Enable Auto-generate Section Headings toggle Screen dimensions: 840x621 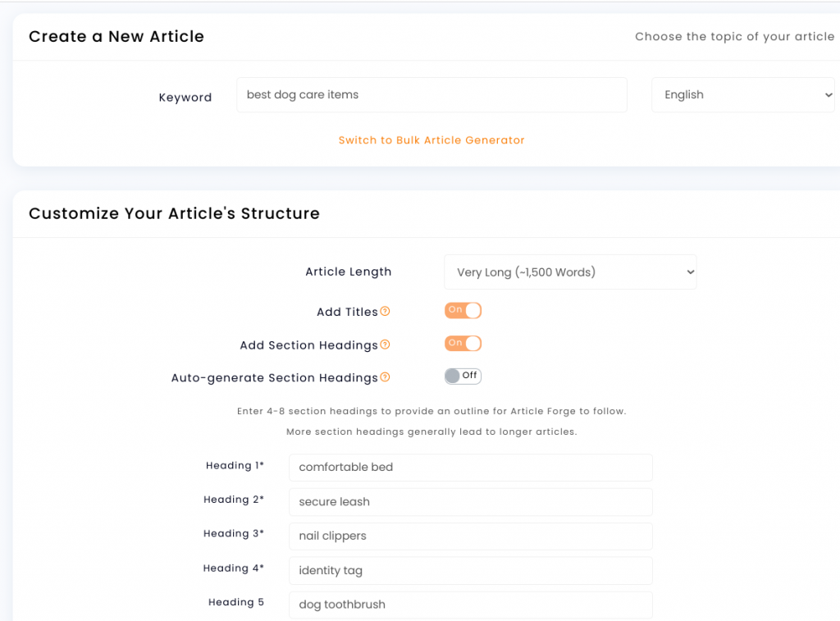coord(463,377)
